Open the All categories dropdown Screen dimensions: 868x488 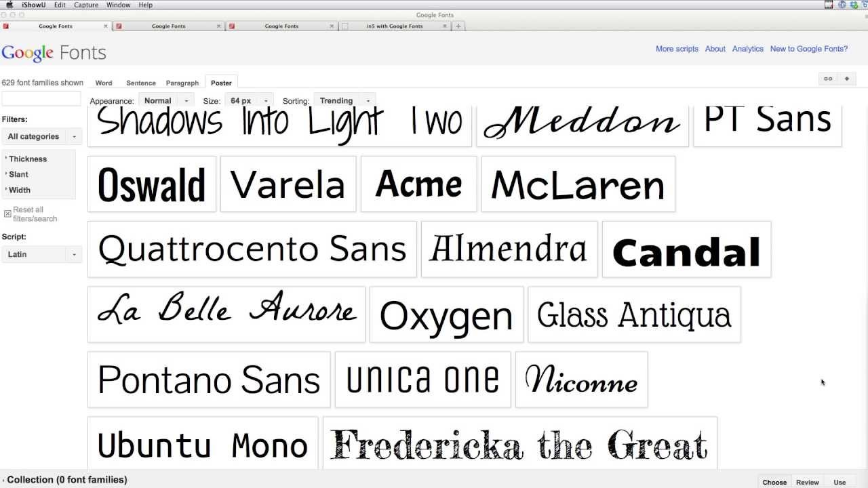pyautogui.click(x=41, y=136)
